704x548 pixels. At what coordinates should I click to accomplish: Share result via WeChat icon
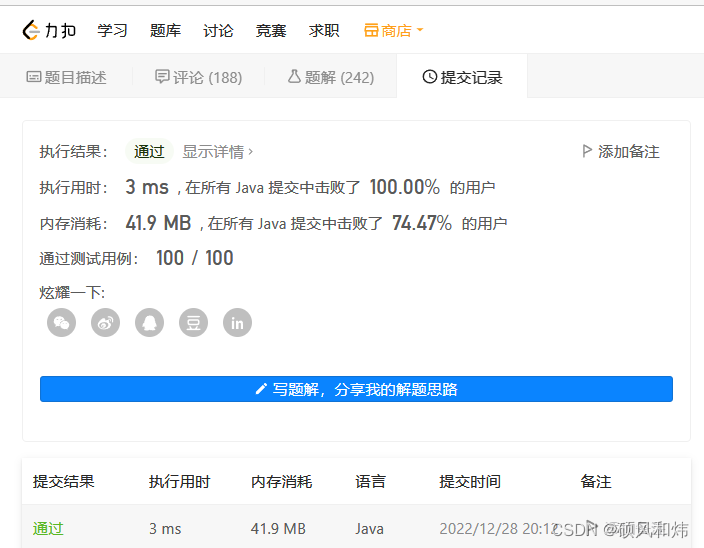[x=62, y=322]
